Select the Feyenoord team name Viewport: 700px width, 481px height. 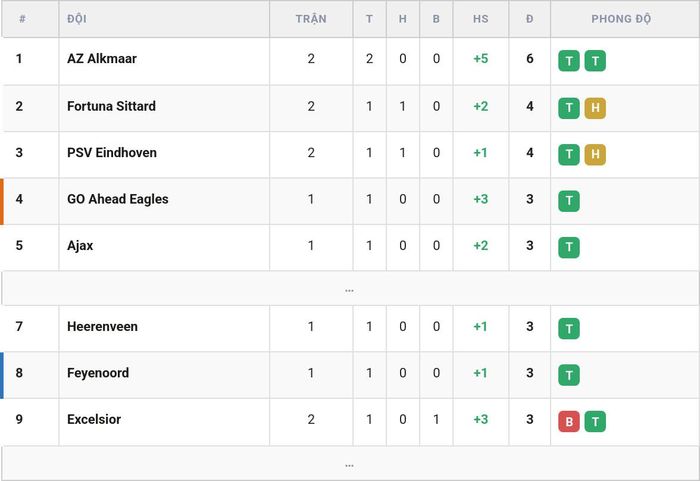[x=98, y=373]
